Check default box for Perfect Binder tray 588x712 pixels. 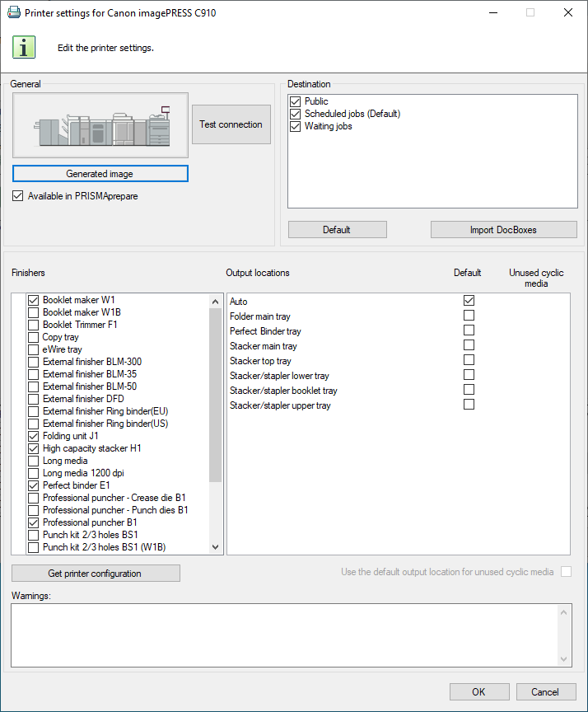pos(469,330)
